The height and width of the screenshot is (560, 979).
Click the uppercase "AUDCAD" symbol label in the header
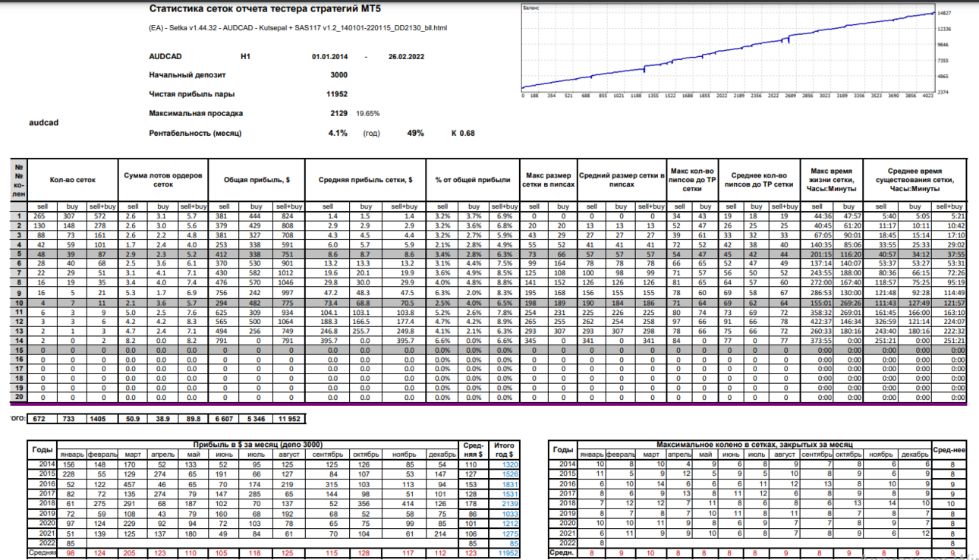165,57
